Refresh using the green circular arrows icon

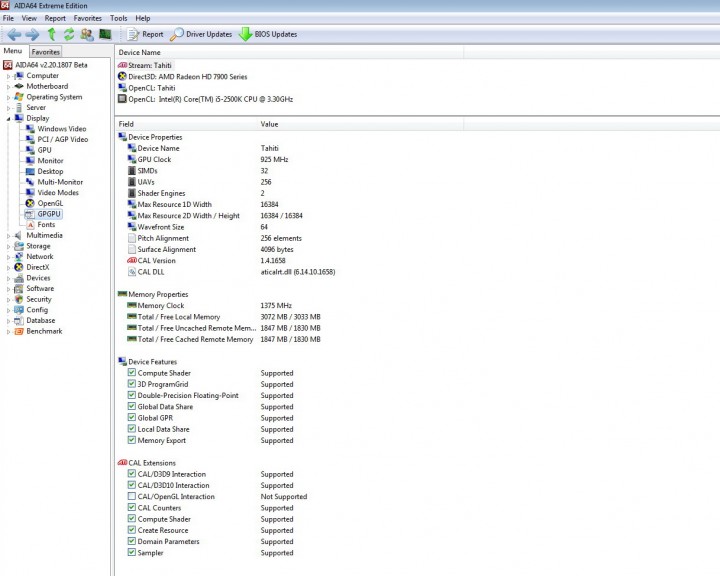tap(69, 34)
